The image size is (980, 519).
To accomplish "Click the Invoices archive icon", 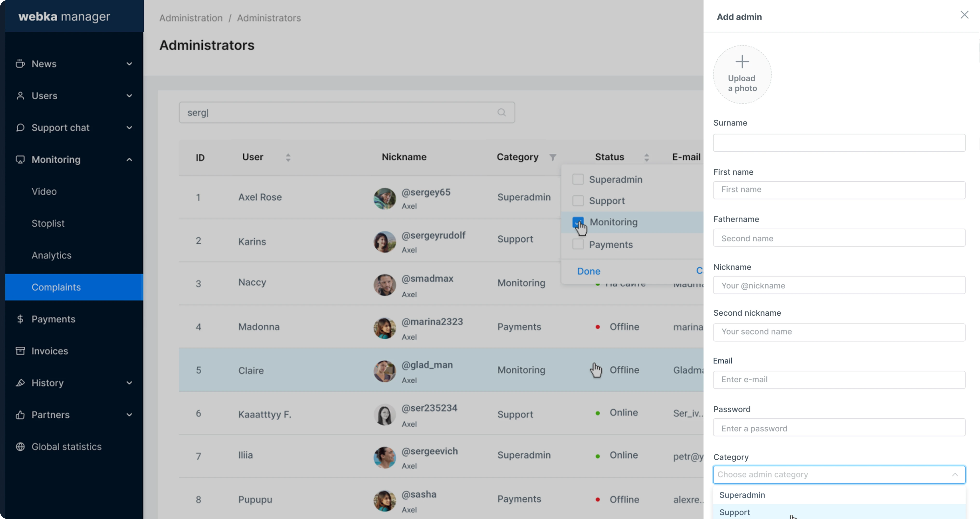I will click(x=20, y=351).
